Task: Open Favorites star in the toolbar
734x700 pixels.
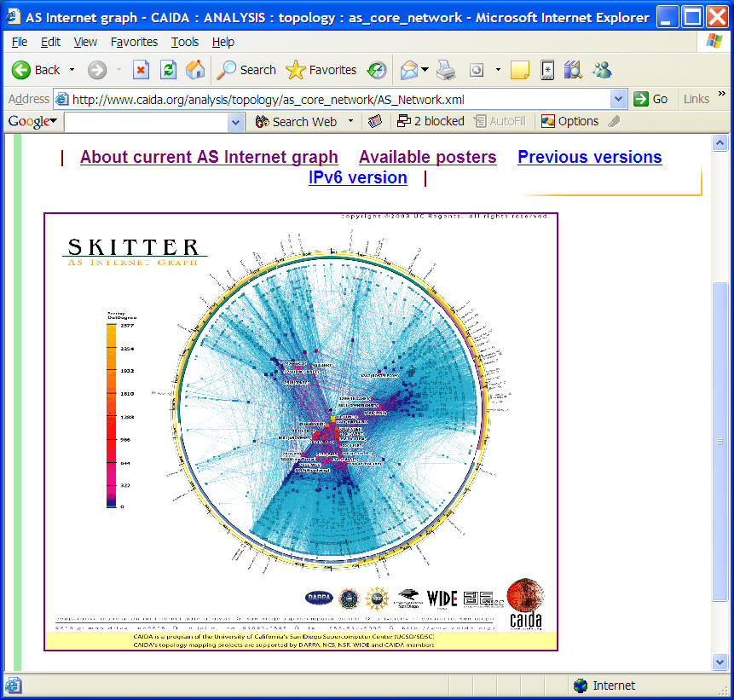Action: pos(321,70)
